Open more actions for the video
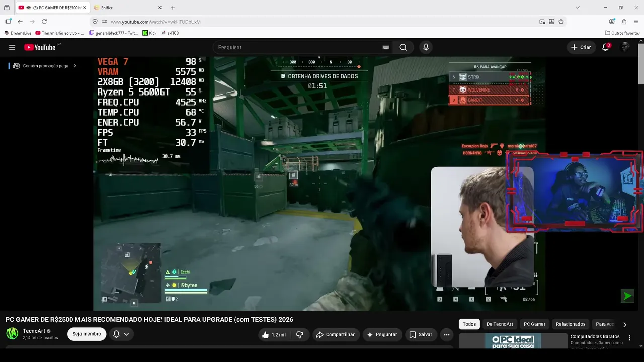Screen dimensions: 644x362 (x=446, y=335)
